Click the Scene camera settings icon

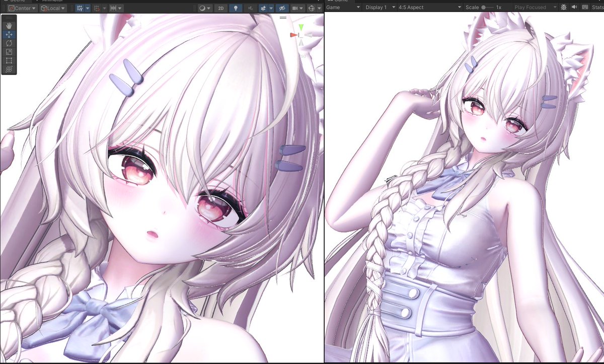[295, 8]
